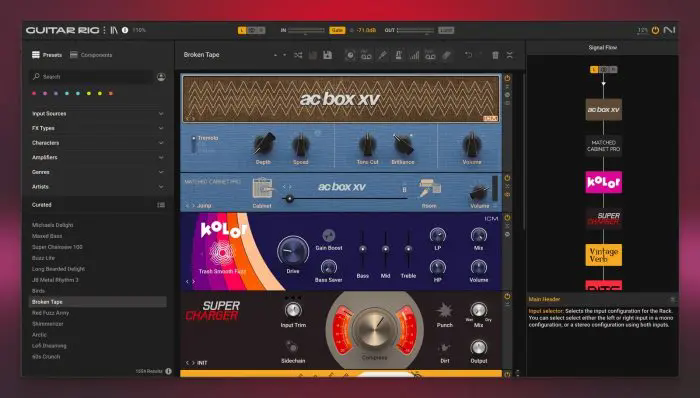
Task: Select Vintage Verb block in Signal Flow
Action: tap(604, 255)
